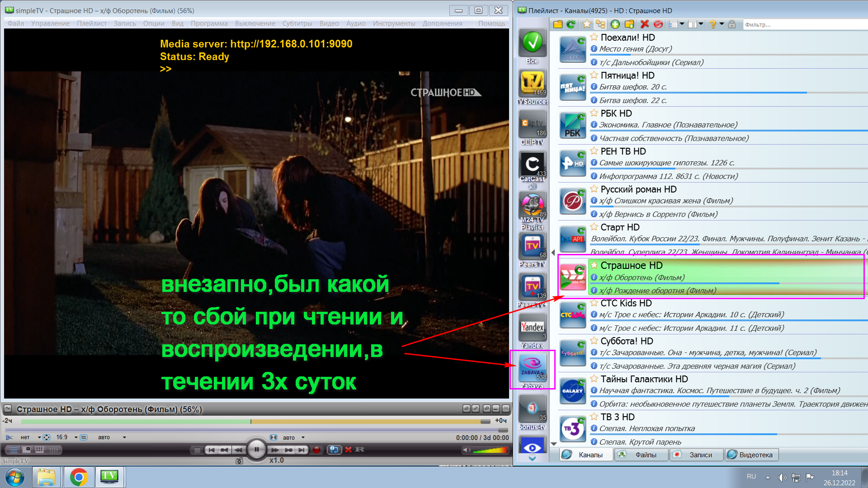868x488 pixels.
Task: Switch to the Файлы tab
Action: click(641, 455)
